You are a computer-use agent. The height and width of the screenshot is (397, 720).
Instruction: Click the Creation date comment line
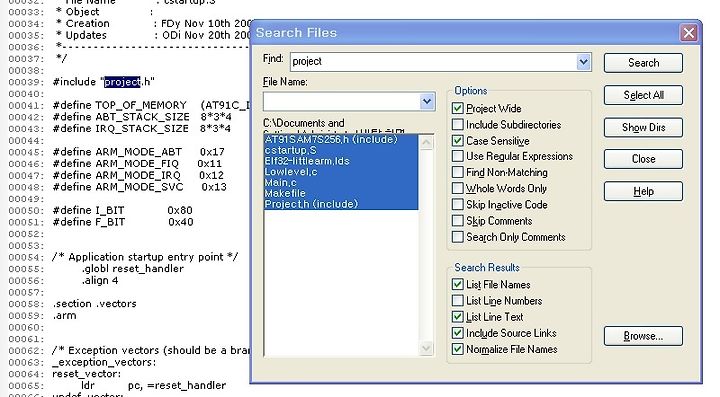[153, 24]
